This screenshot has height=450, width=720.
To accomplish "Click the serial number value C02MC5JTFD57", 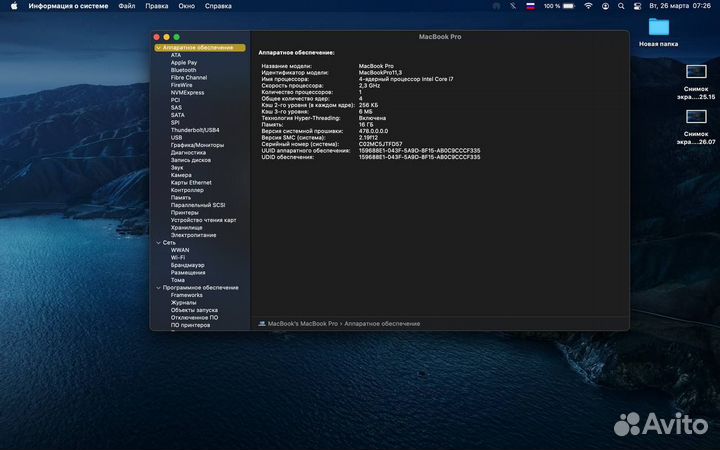I will (x=380, y=144).
